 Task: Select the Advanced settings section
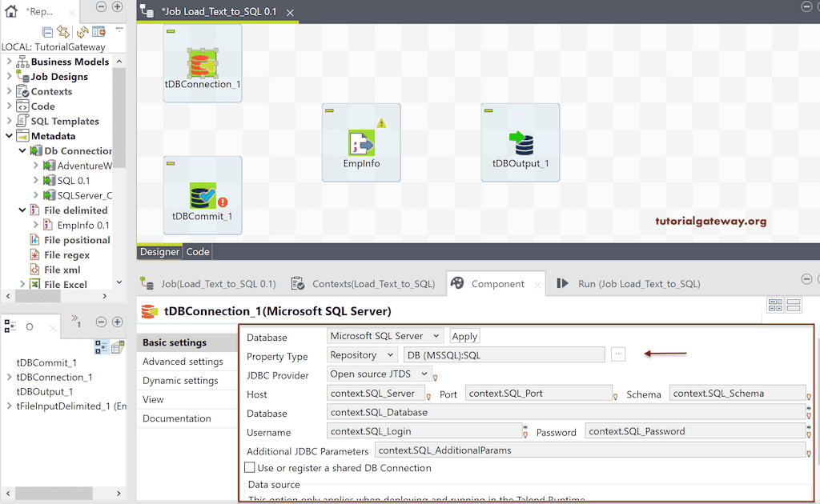tap(183, 362)
